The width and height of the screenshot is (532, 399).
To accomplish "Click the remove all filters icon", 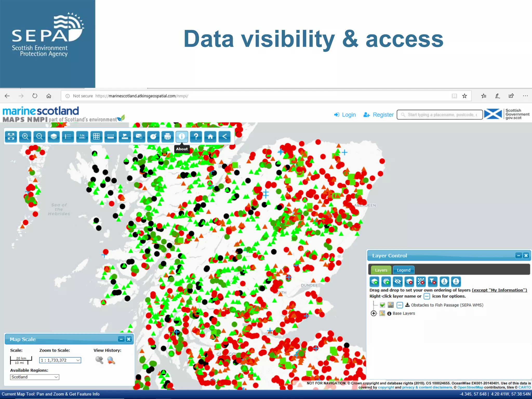I will 433,281.
